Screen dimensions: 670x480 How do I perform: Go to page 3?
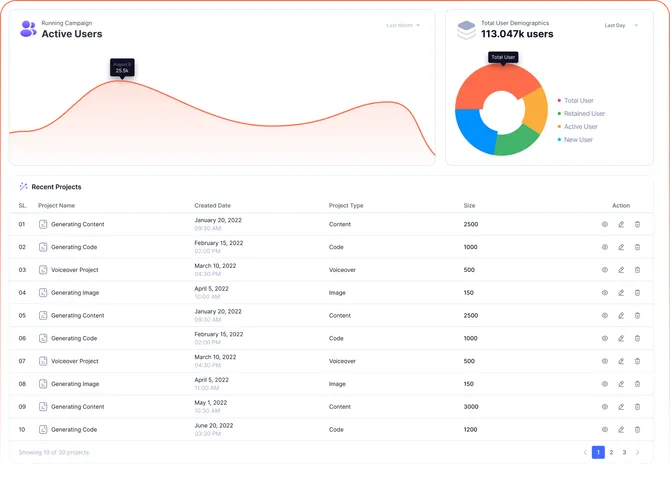point(624,452)
